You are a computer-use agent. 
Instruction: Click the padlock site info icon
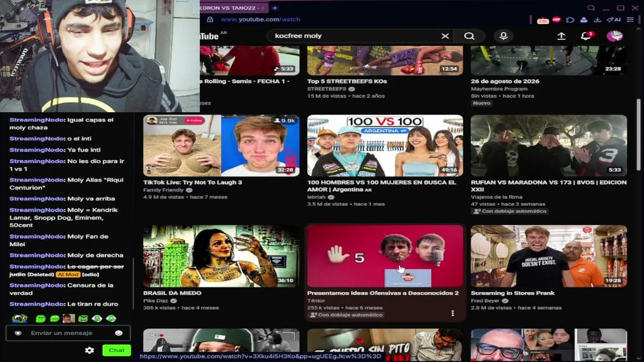tap(210, 20)
